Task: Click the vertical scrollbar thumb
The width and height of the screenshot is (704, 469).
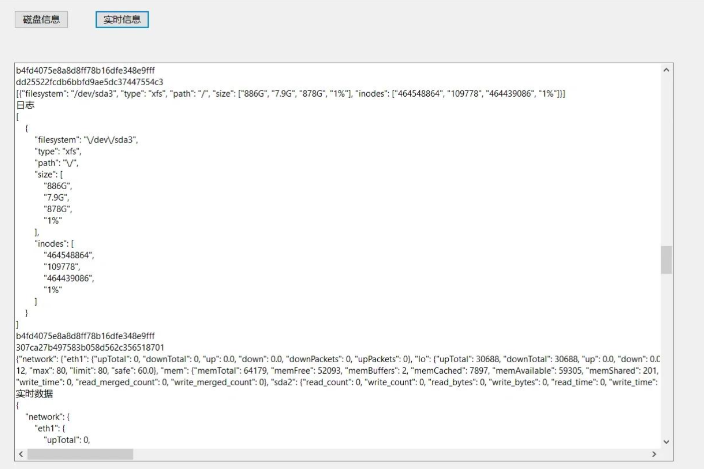Action: [x=666, y=259]
